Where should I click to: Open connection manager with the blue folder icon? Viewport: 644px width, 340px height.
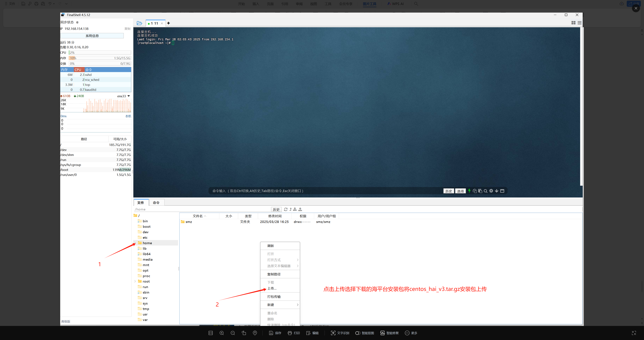pyautogui.click(x=139, y=23)
